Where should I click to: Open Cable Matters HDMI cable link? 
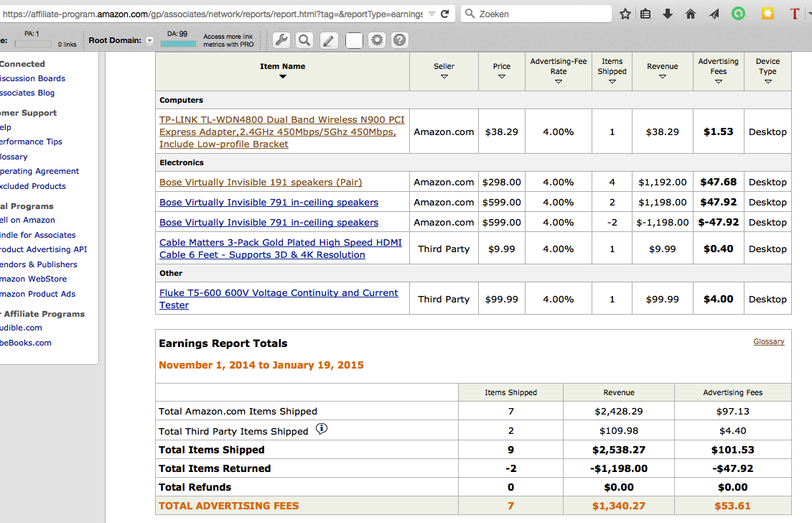tap(280, 249)
